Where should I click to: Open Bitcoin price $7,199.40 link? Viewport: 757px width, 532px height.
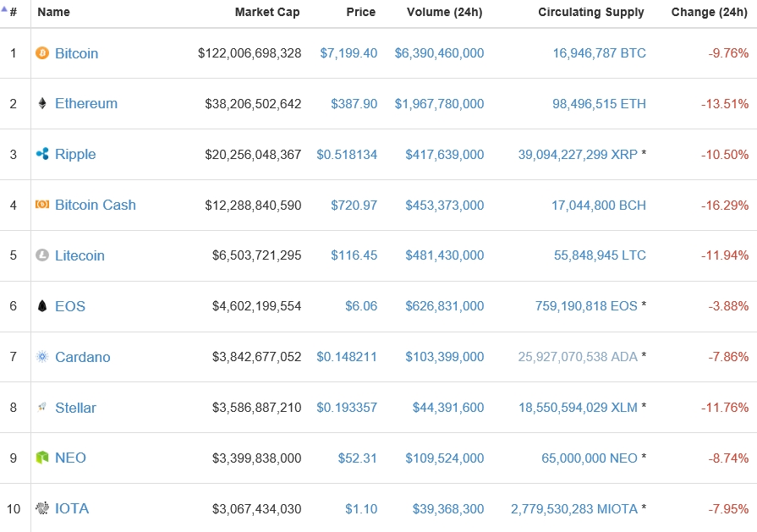click(x=348, y=53)
